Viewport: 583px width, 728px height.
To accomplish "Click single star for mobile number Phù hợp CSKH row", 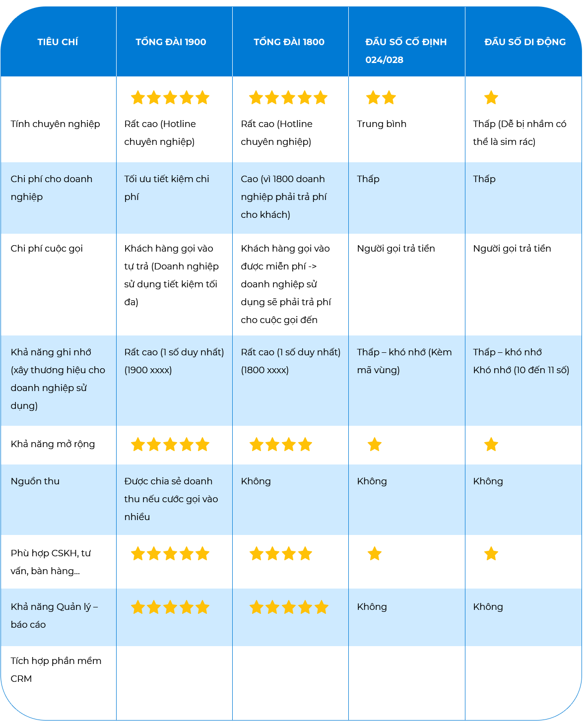I will coord(491,554).
